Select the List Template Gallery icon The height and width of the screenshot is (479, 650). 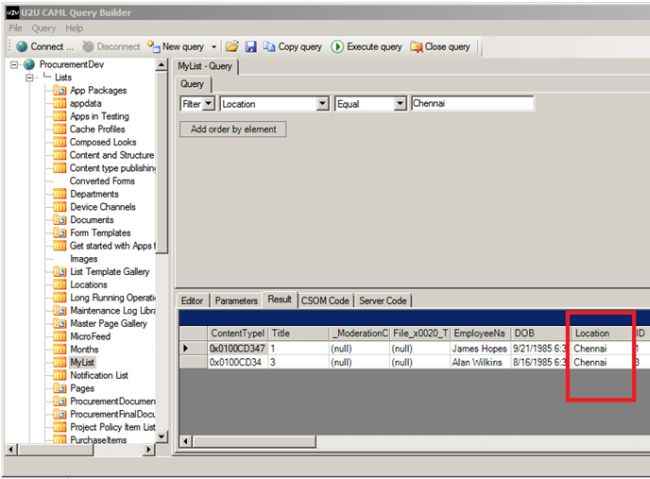click(60, 272)
